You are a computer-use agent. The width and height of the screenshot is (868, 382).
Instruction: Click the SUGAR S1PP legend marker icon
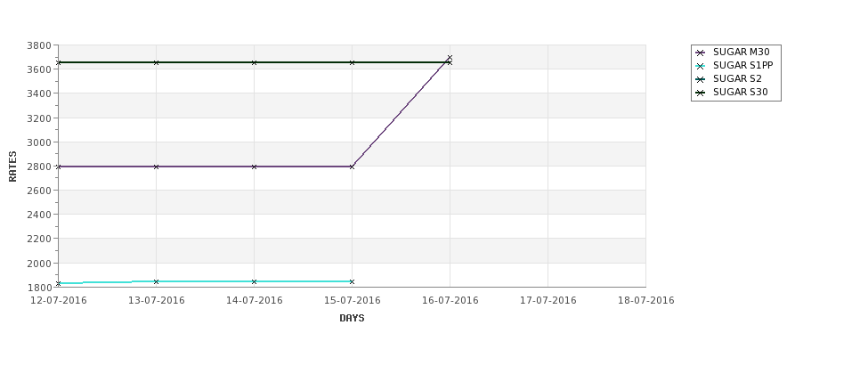700,66
